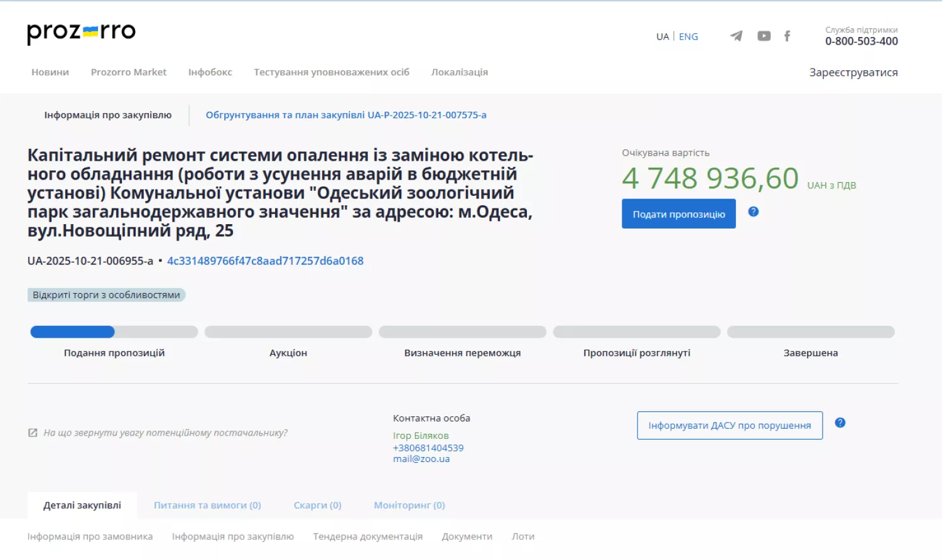Open the Моніторинг tab

(409, 505)
